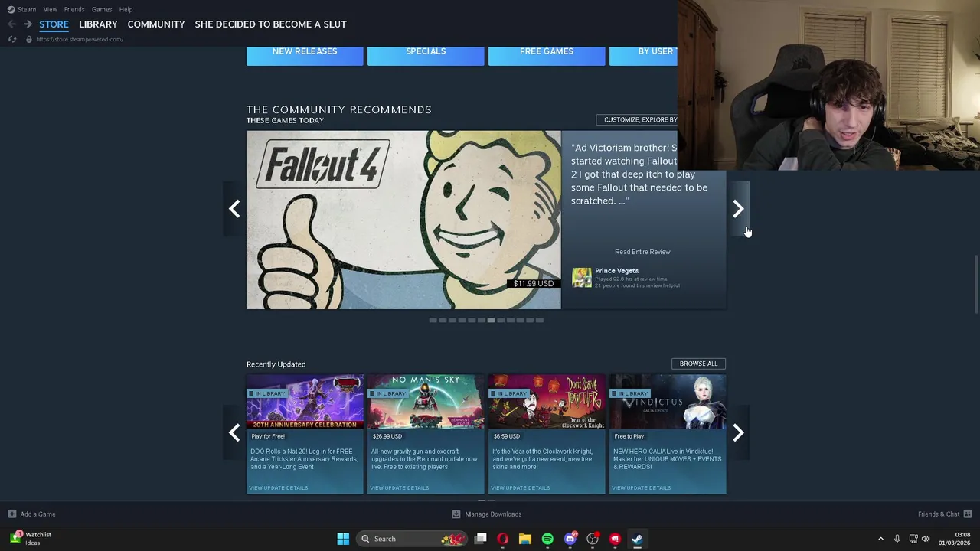Open the Don't Starve Together thumbnail
This screenshot has height=551, width=980.
[x=547, y=402]
